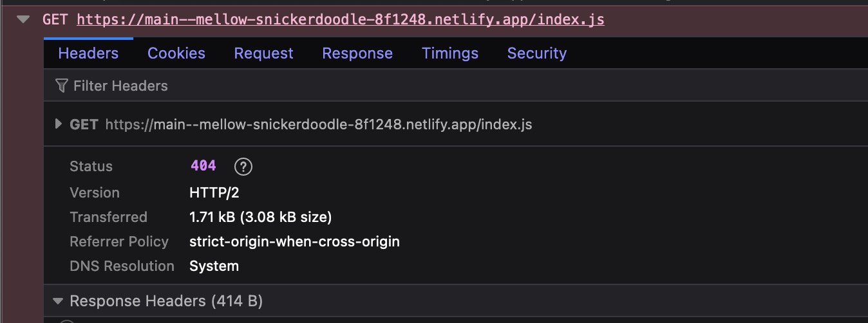Collapse the Response Headers section arrow
Viewport: 868px width, 323px height.
59,301
